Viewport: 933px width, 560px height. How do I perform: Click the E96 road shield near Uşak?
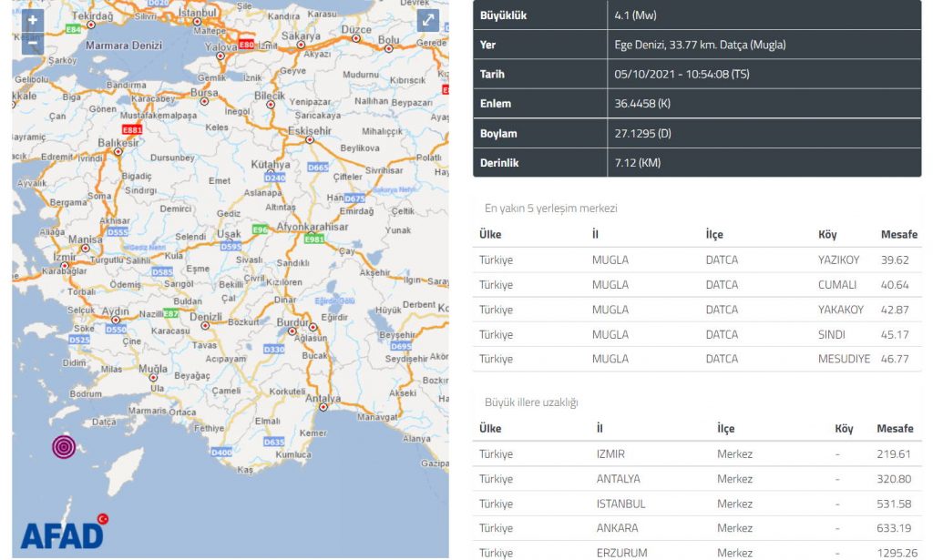(261, 229)
